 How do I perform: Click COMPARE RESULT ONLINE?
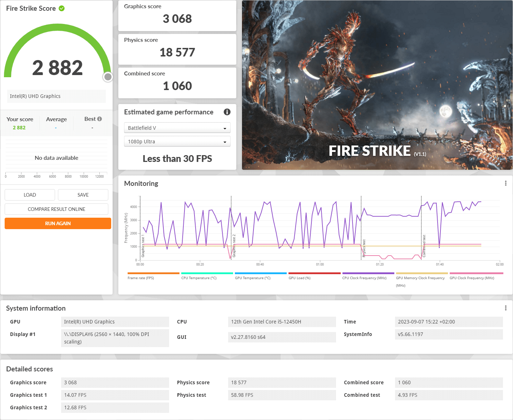coord(56,209)
